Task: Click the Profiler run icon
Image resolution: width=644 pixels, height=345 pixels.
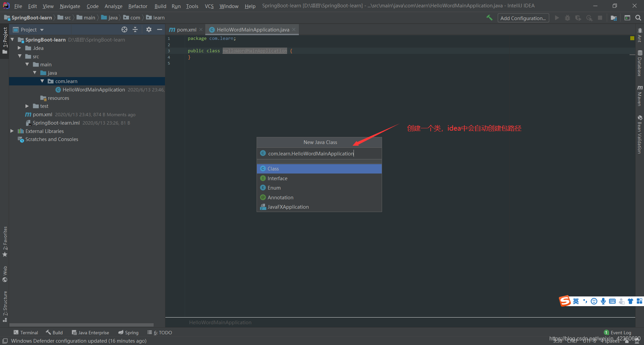Action: (589, 18)
